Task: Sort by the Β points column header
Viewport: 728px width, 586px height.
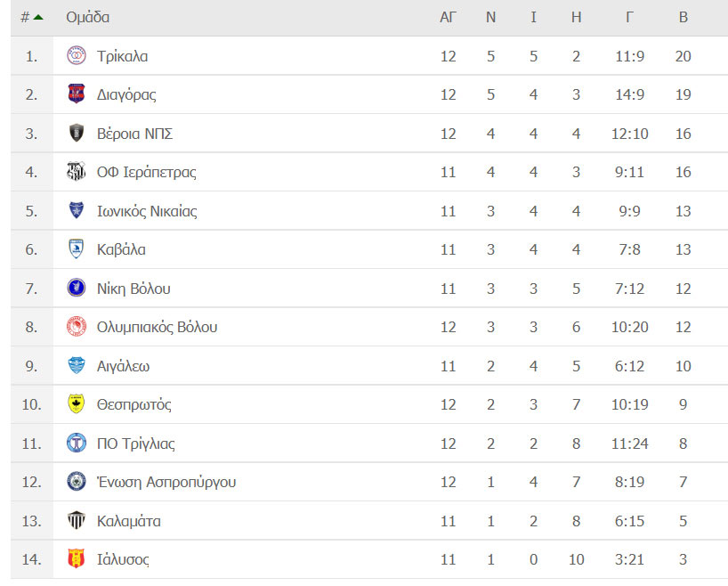Action: click(x=683, y=17)
